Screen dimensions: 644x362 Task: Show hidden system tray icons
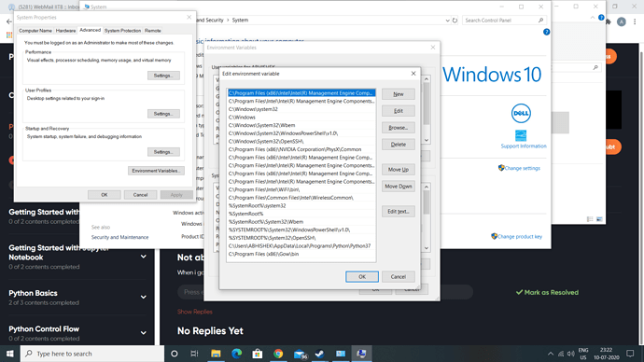pos(551,354)
